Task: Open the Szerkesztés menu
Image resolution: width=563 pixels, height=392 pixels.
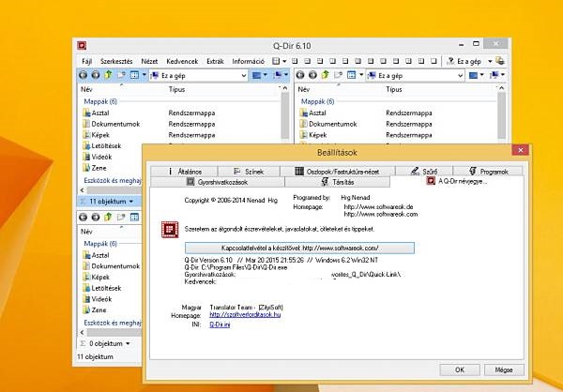Action: point(116,61)
